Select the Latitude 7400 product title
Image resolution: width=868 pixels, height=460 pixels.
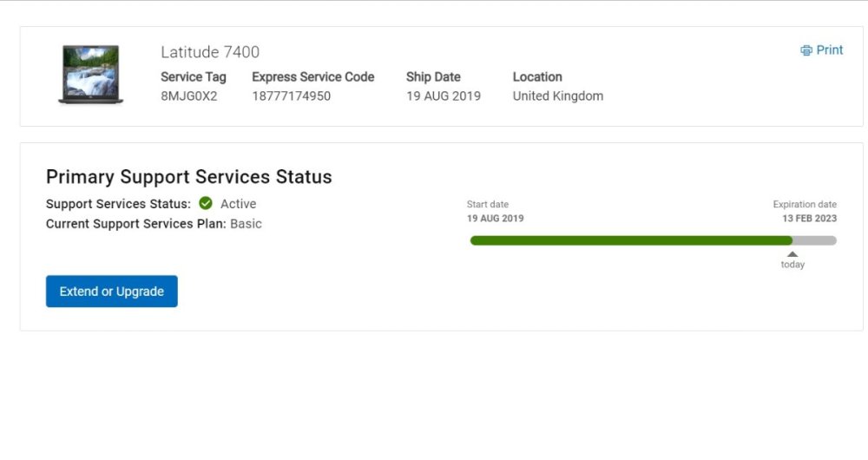(210, 52)
